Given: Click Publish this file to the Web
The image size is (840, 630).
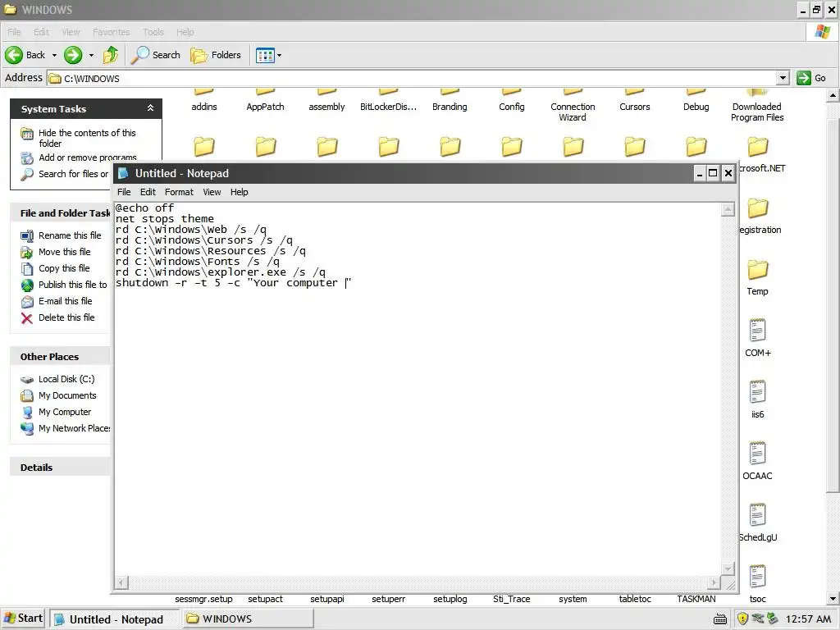Looking at the screenshot, I should tap(72, 285).
